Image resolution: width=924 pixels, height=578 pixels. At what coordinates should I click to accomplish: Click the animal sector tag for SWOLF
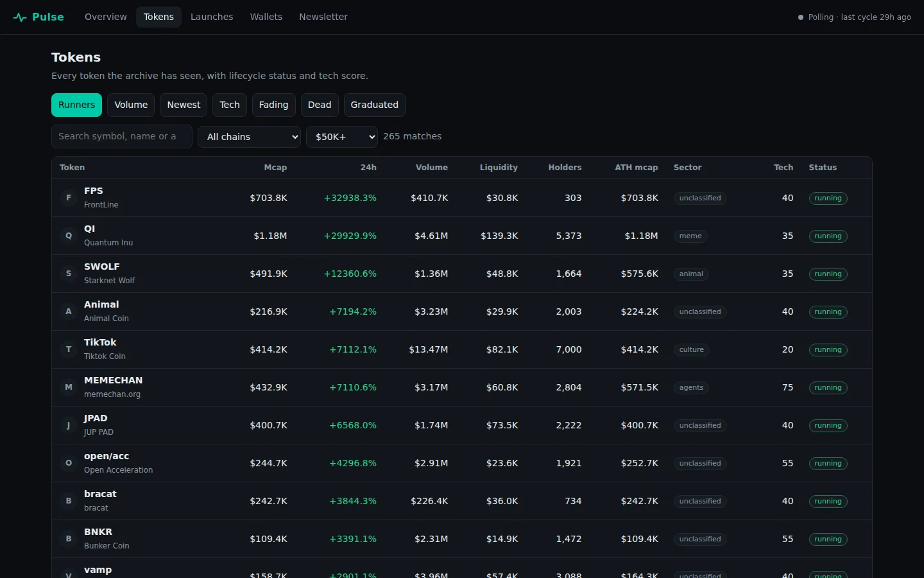691,274
